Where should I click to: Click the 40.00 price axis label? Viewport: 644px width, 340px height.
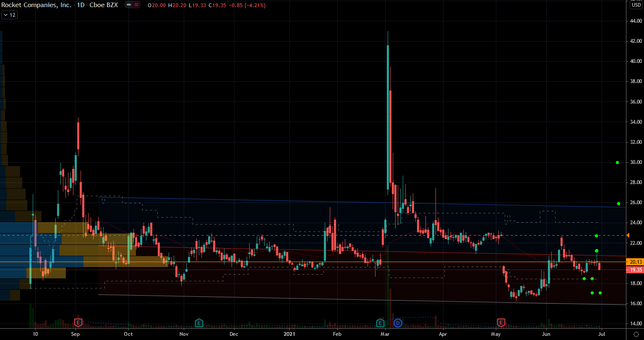pos(635,61)
